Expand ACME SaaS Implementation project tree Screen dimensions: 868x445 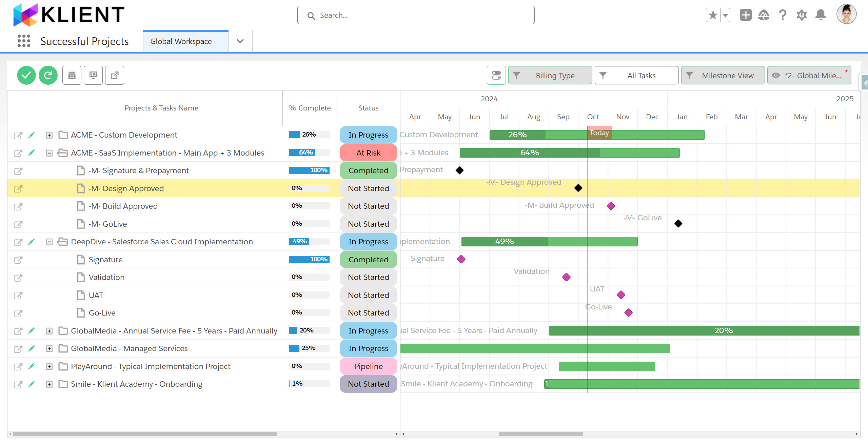(x=50, y=152)
